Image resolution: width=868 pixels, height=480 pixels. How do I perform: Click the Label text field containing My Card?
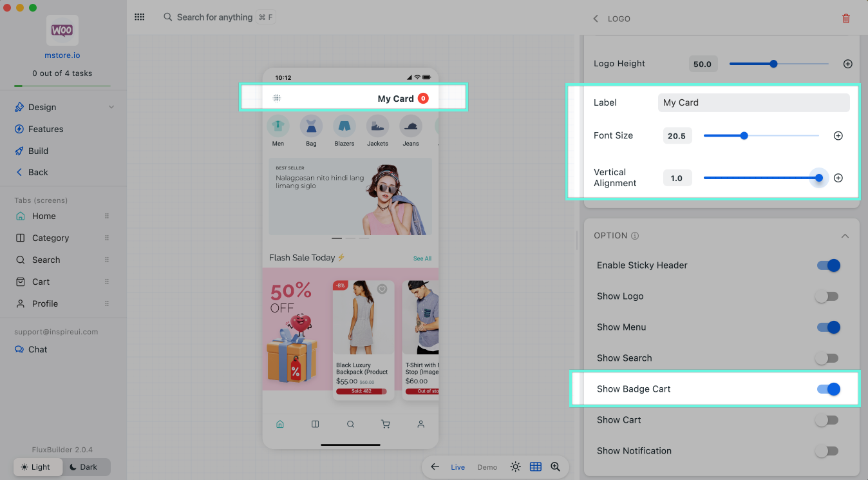[753, 102]
